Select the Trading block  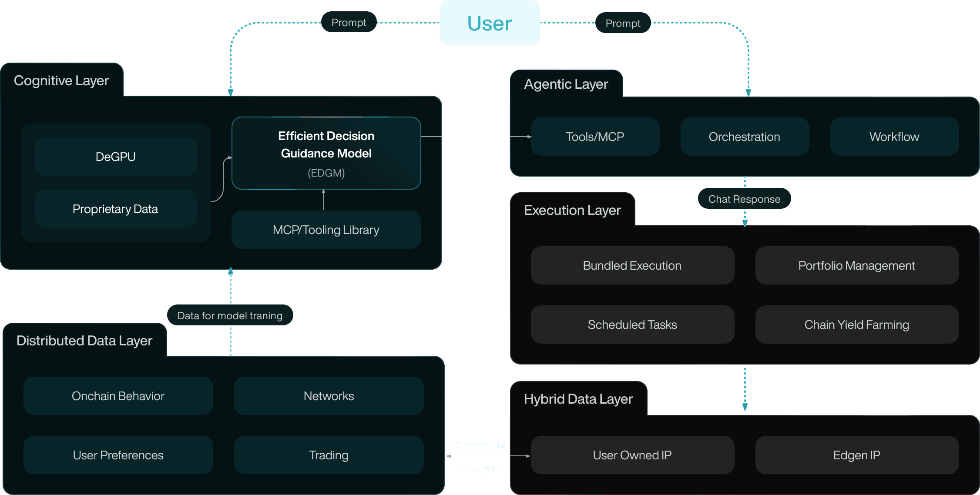(x=329, y=455)
